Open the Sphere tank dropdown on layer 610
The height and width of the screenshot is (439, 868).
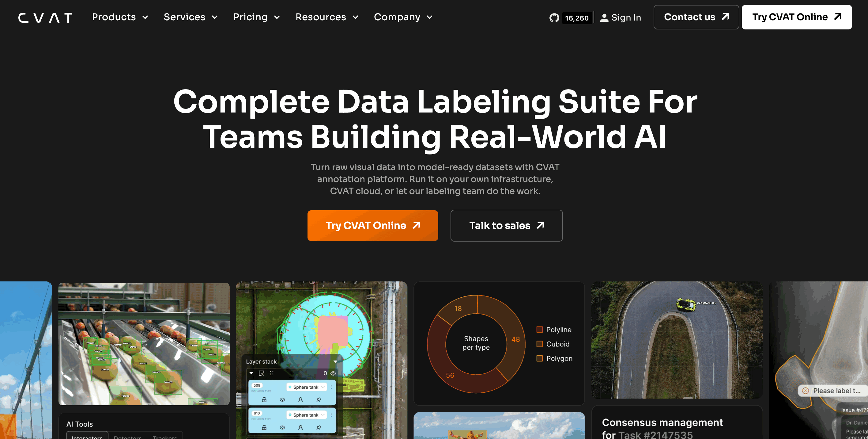click(306, 415)
